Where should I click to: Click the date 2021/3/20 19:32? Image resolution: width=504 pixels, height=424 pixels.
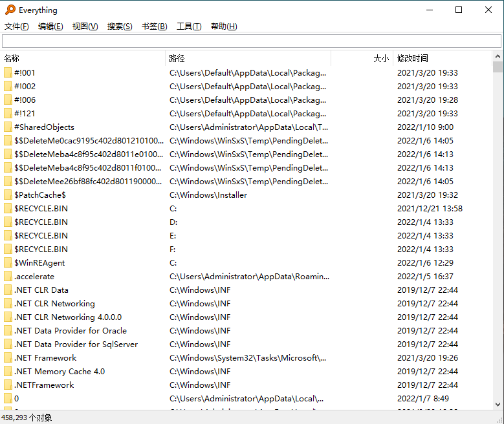(x=428, y=195)
